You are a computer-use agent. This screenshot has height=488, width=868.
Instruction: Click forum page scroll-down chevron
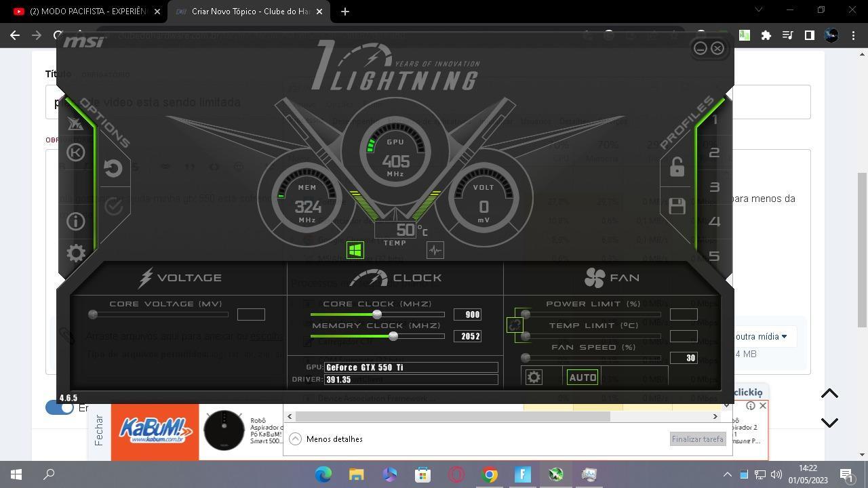829,422
